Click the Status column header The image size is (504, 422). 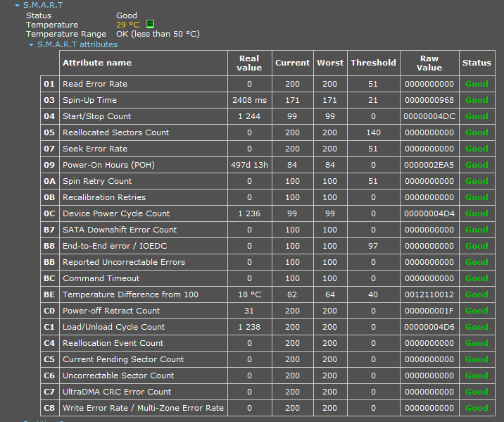tap(477, 63)
